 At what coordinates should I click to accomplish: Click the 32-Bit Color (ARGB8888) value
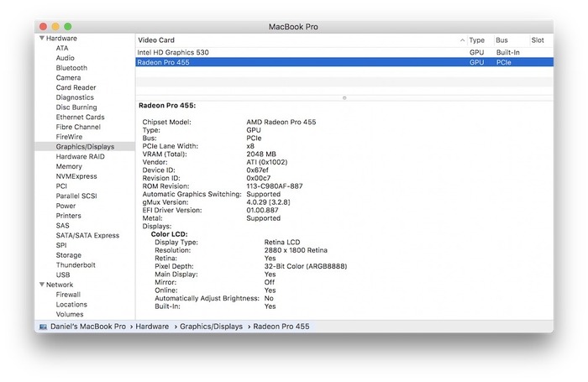[306, 266]
